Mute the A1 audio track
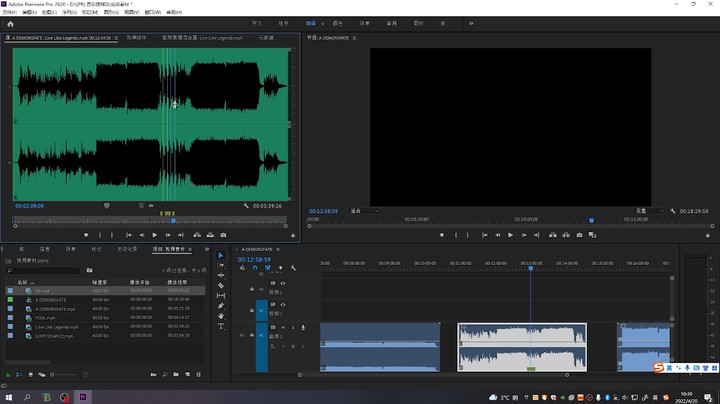Image resolution: width=720 pixels, height=404 pixels. tap(283, 327)
